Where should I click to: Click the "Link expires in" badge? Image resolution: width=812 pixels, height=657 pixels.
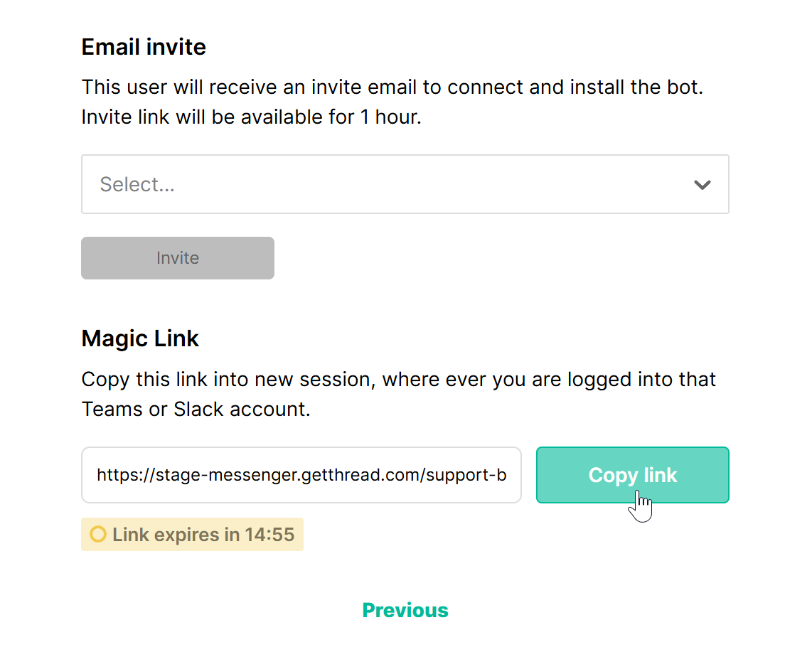click(x=192, y=534)
